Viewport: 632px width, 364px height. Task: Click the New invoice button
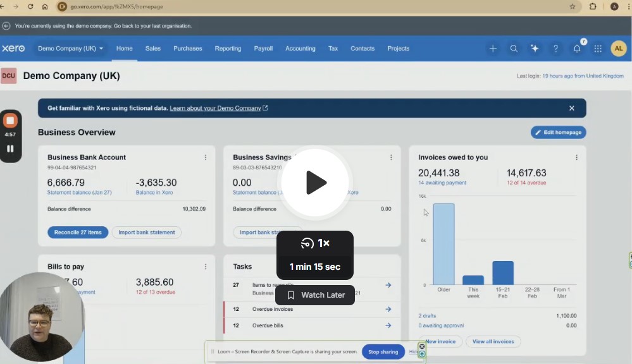click(442, 341)
